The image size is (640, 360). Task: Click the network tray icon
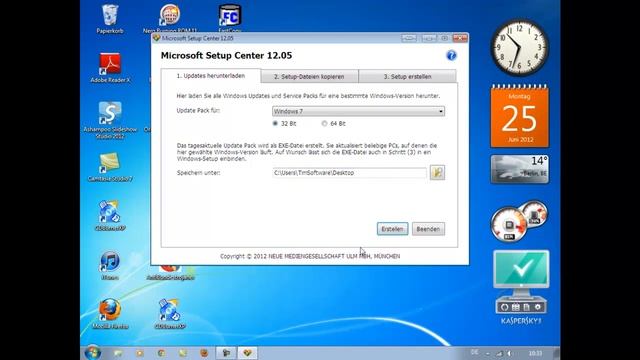coord(499,353)
